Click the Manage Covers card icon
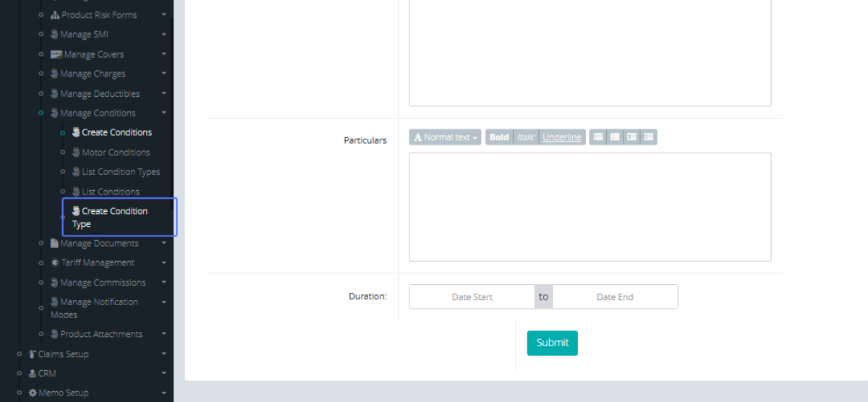Screen dimensions: 868x402 56,54
